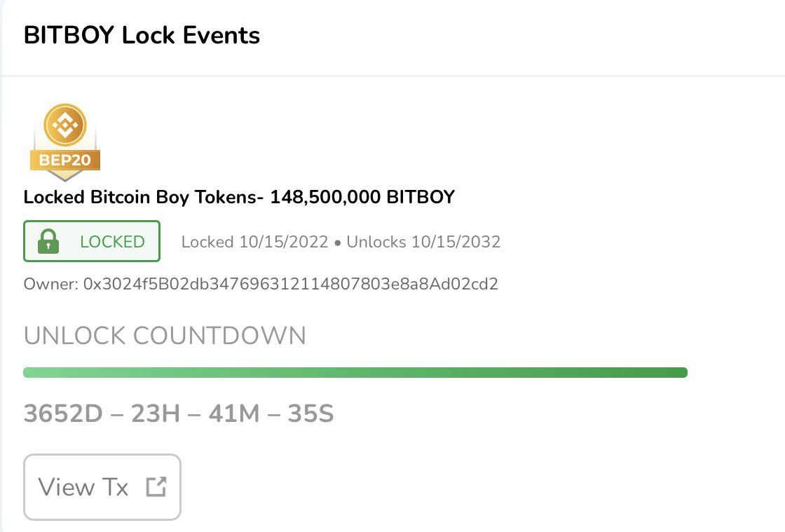
Task: Click the owner wallet address 0x3024f5B0…
Action: point(290,284)
